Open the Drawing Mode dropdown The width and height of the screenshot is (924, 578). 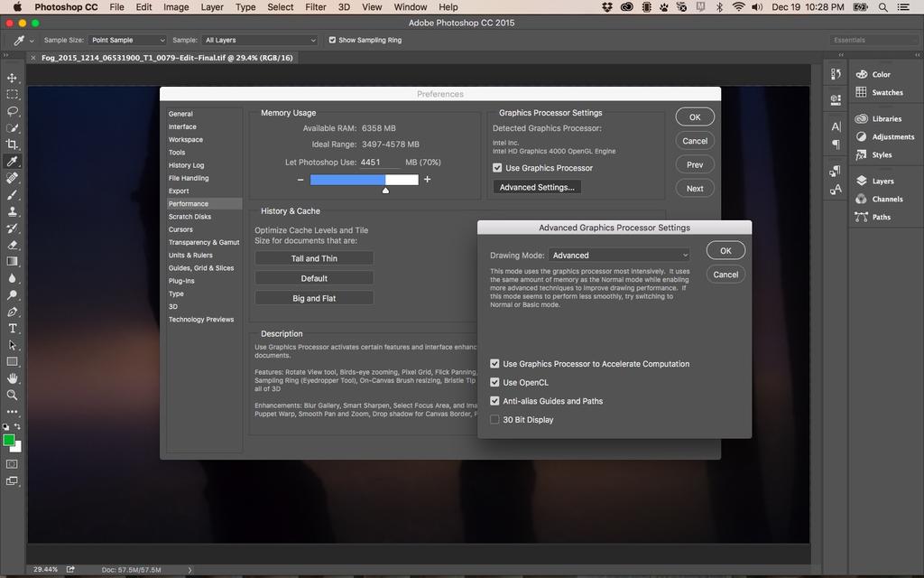click(x=619, y=256)
